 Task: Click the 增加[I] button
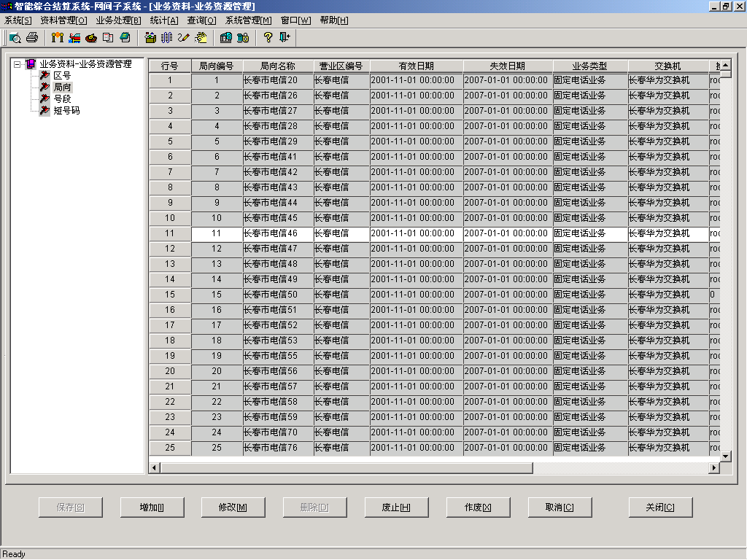pos(152,507)
